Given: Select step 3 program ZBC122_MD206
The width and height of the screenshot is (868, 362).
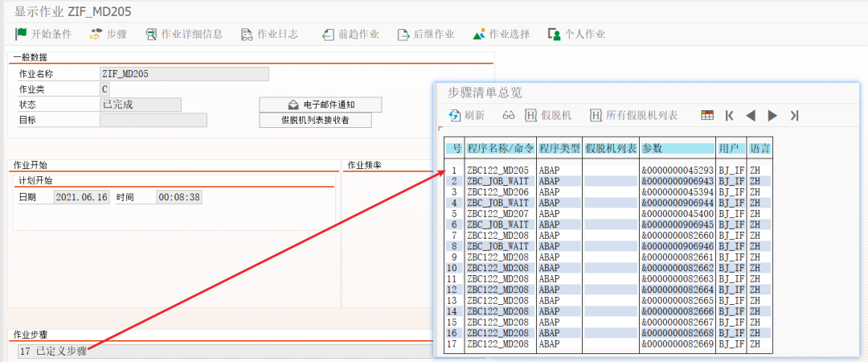Looking at the screenshot, I should point(497,191).
